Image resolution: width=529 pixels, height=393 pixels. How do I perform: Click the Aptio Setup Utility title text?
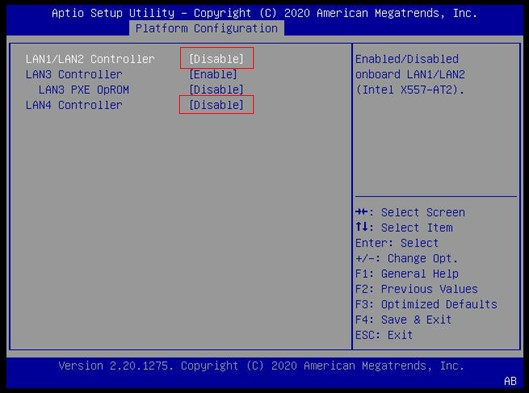pos(264,13)
